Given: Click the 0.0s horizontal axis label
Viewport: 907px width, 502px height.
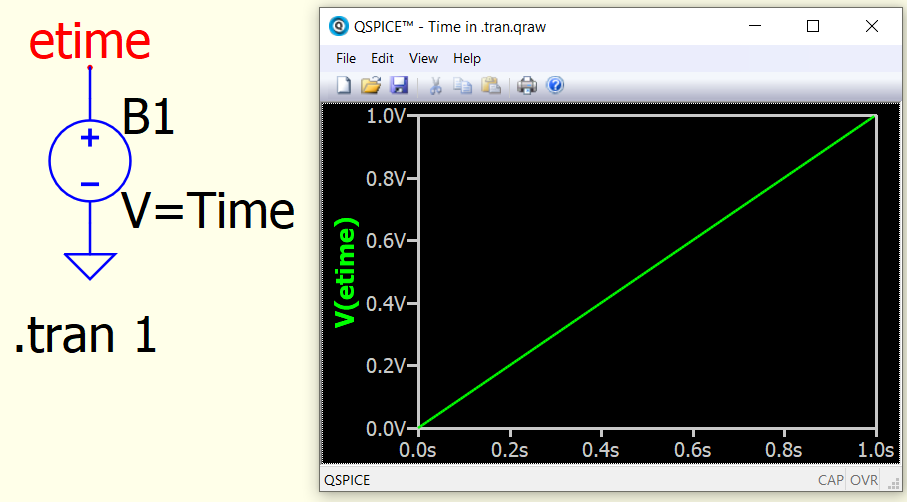Looking at the screenshot, I should tap(418, 450).
